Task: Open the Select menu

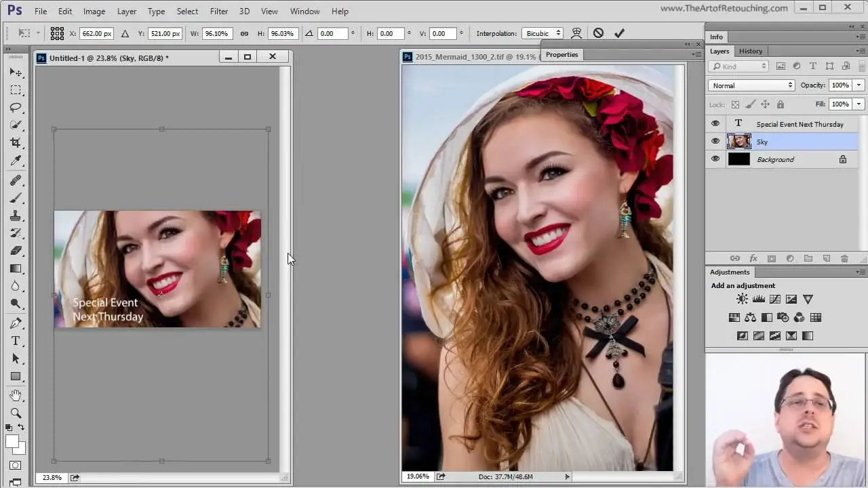Action: 187,11
